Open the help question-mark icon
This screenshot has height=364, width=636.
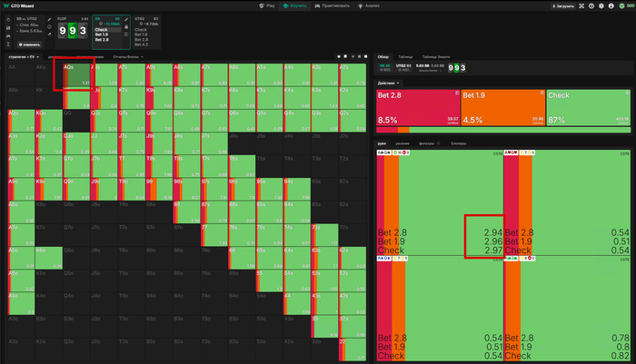coord(591,6)
